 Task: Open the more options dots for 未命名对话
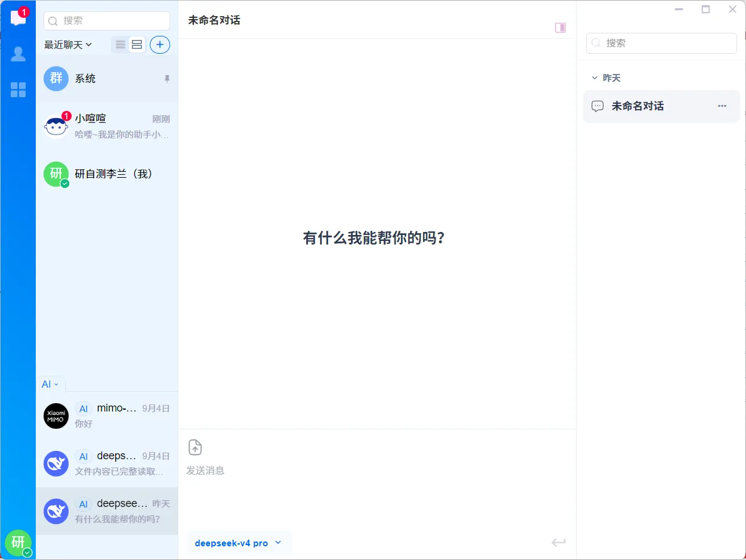pos(722,106)
